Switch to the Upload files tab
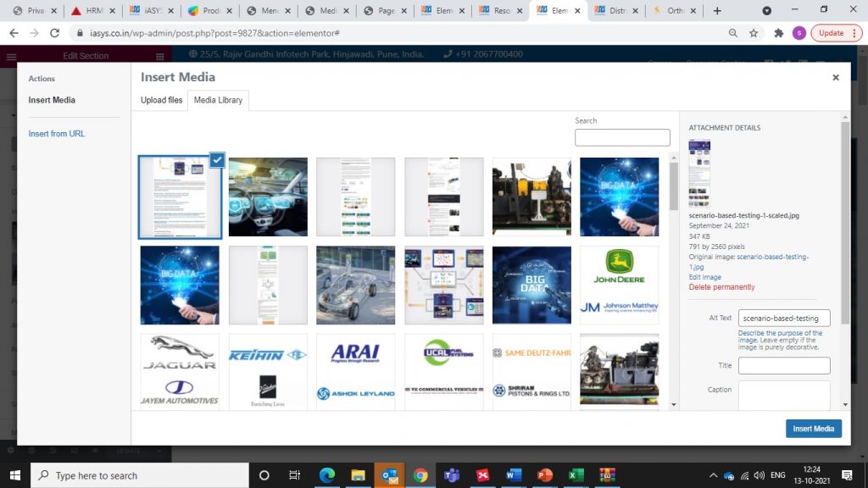The width and height of the screenshot is (868, 488). pos(161,100)
